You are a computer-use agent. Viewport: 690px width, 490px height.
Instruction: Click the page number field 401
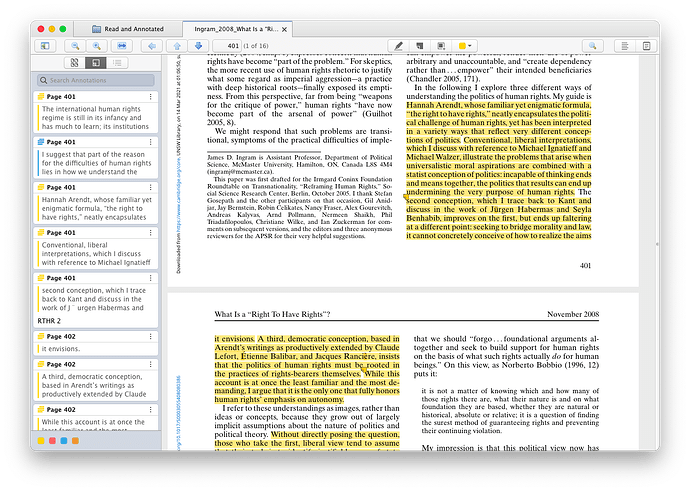click(x=227, y=46)
